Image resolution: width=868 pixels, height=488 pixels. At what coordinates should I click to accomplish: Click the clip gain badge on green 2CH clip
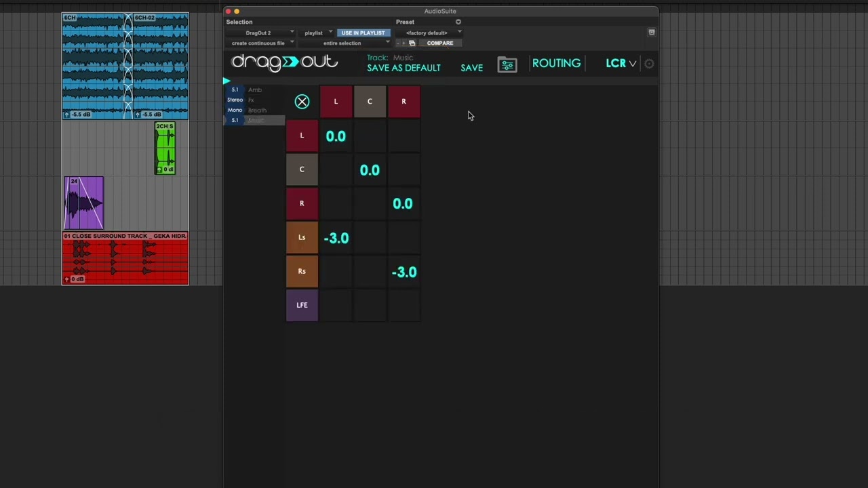point(166,169)
